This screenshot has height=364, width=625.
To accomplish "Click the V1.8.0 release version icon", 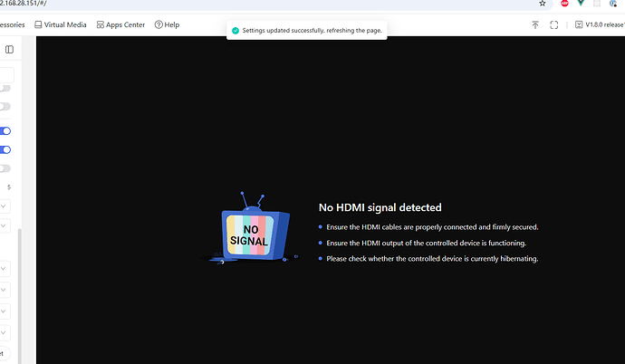I will pos(580,24).
